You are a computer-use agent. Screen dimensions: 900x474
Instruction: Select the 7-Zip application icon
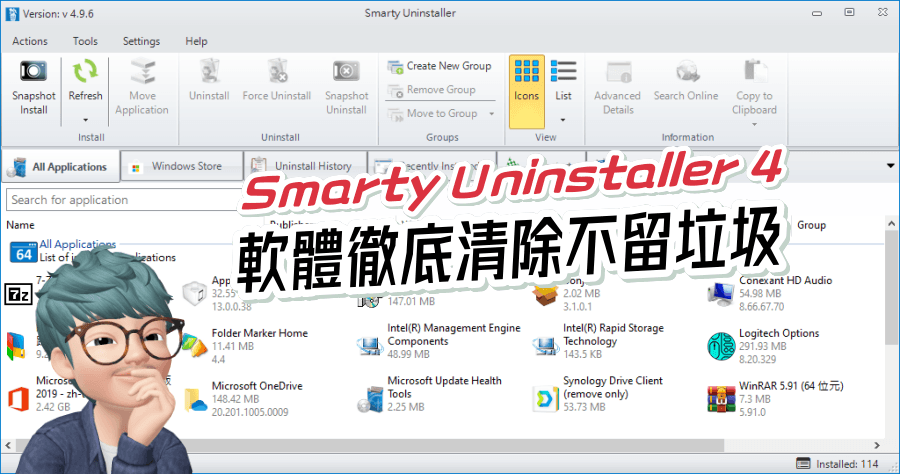pos(19,295)
